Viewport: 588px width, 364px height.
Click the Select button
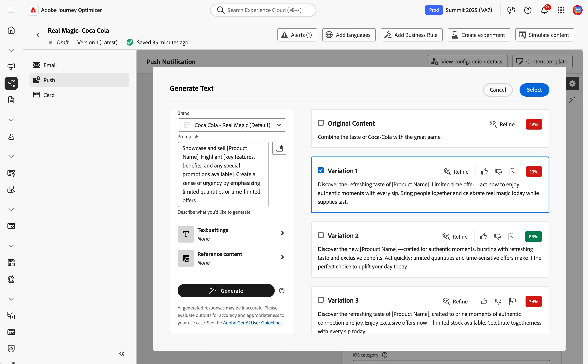pyautogui.click(x=534, y=90)
